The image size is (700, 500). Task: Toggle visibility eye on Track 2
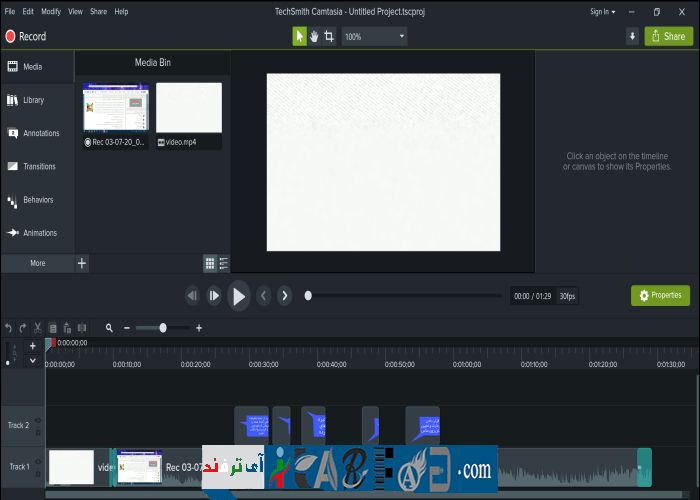pyautogui.click(x=38, y=420)
